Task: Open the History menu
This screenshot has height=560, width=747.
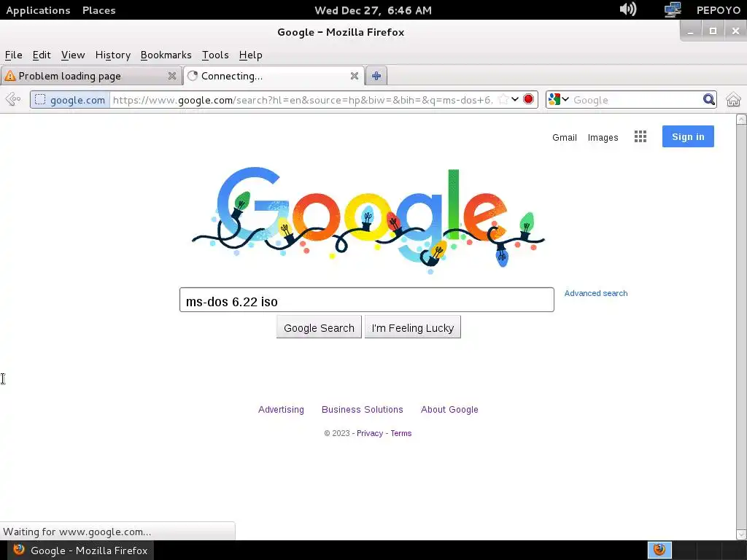Action: click(113, 55)
